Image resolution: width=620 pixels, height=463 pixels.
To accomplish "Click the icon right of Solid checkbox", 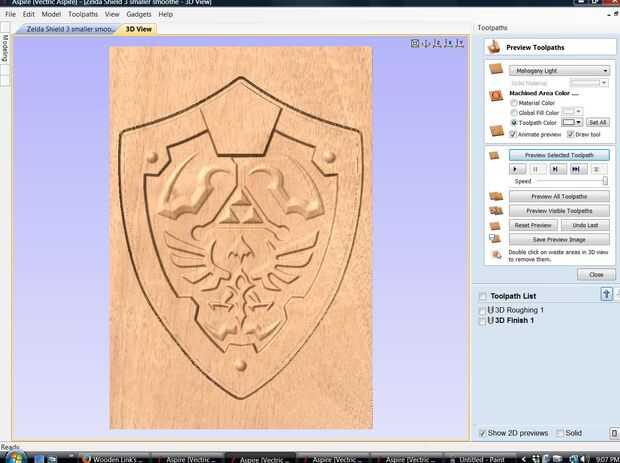I will (x=614, y=433).
